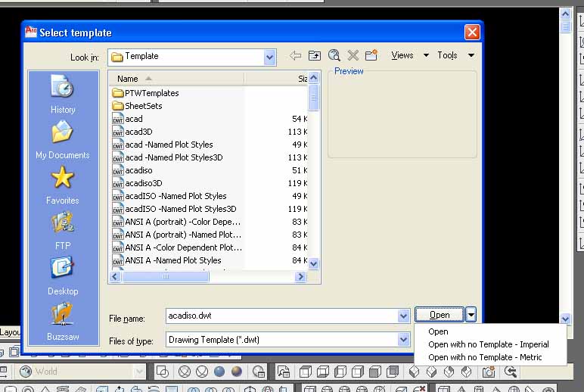This screenshot has width=584, height=392.
Task: Expand the World UCS dropdown
Action: 139,372
